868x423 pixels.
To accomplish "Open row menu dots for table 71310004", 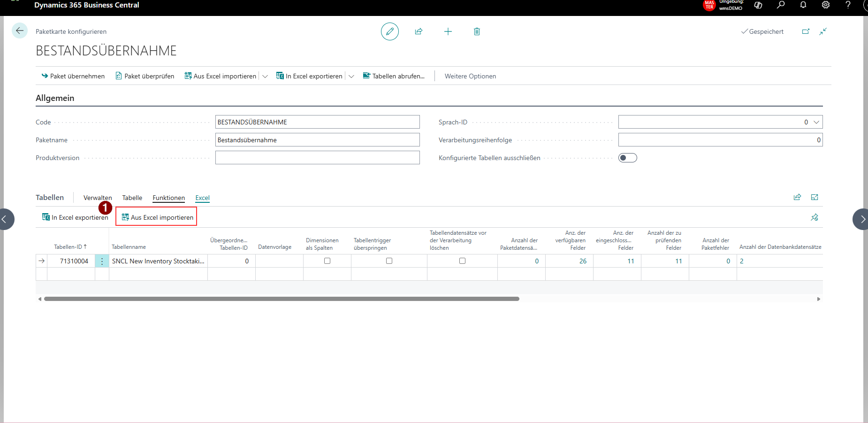I will 102,261.
